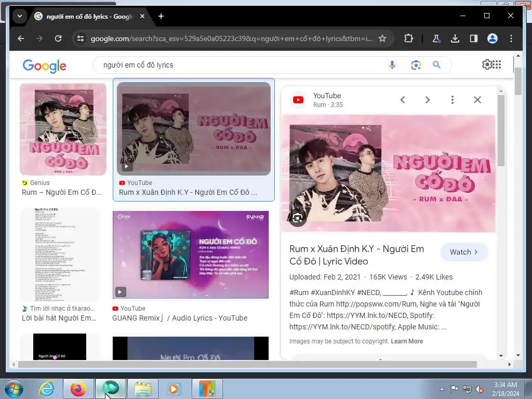The height and width of the screenshot is (399, 532).
Task: Show previous image in preview panel
Action: [x=403, y=100]
